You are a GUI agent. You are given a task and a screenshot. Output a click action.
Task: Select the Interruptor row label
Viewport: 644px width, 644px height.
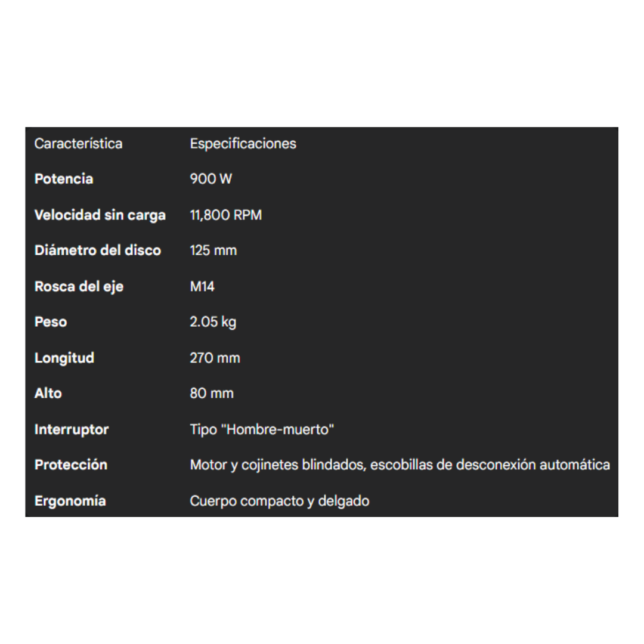click(x=72, y=429)
